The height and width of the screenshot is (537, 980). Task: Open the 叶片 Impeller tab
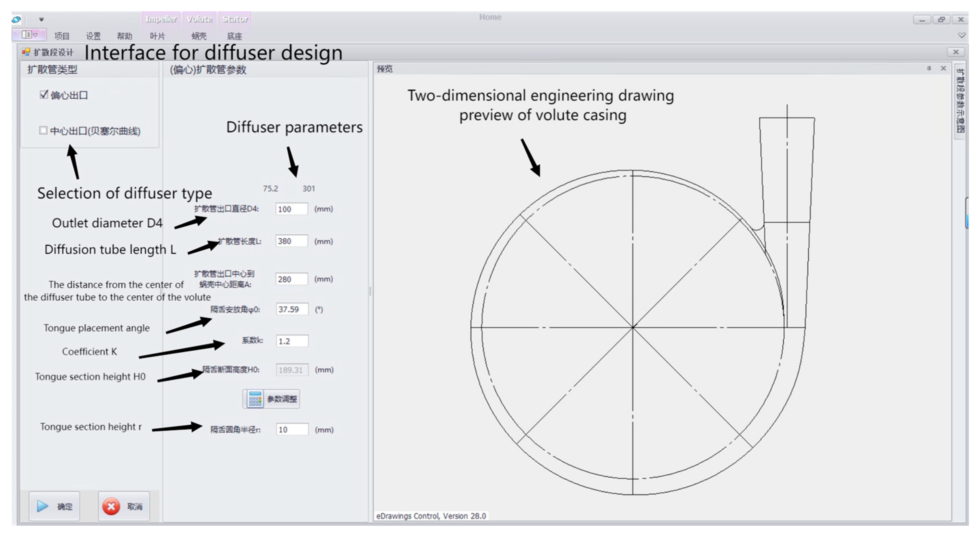coord(157,36)
